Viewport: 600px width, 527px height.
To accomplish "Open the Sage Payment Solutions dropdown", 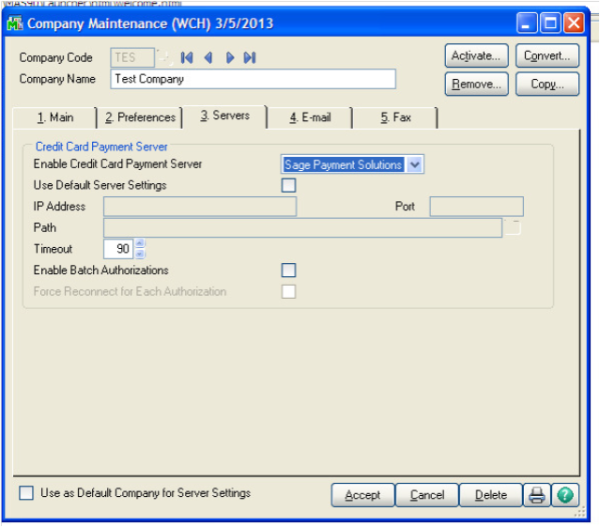I will coord(415,164).
